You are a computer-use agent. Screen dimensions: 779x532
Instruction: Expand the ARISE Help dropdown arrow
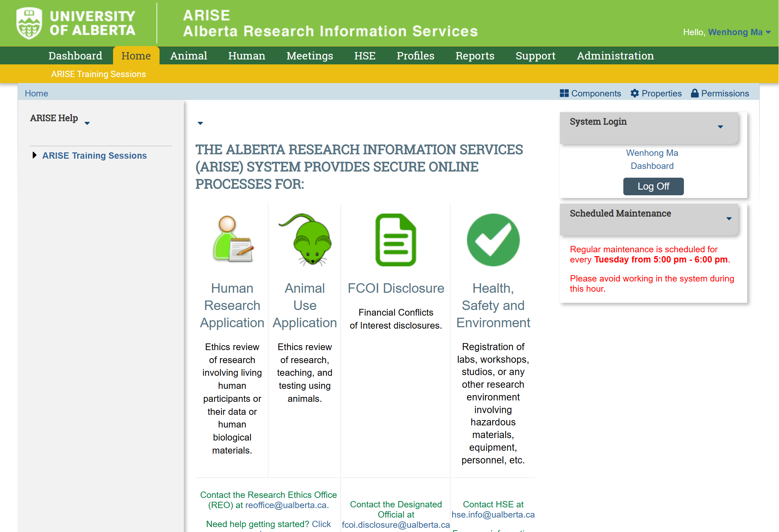(x=87, y=123)
